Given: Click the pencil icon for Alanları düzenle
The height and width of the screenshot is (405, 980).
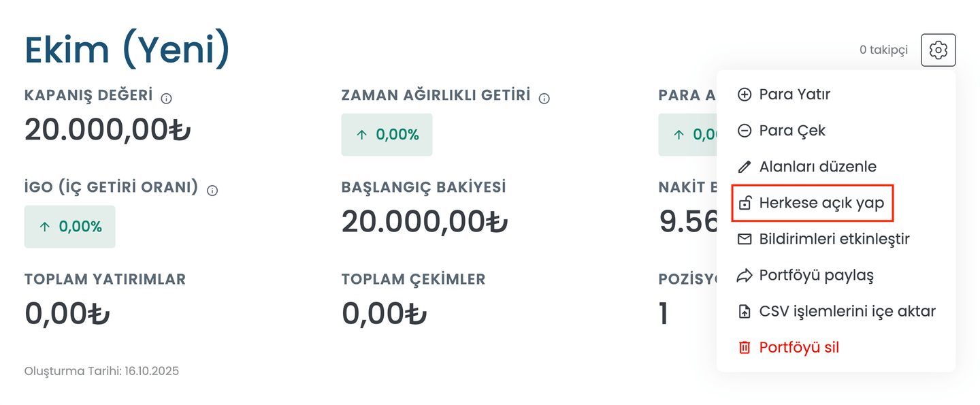Looking at the screenshot, I should (745, 167).
